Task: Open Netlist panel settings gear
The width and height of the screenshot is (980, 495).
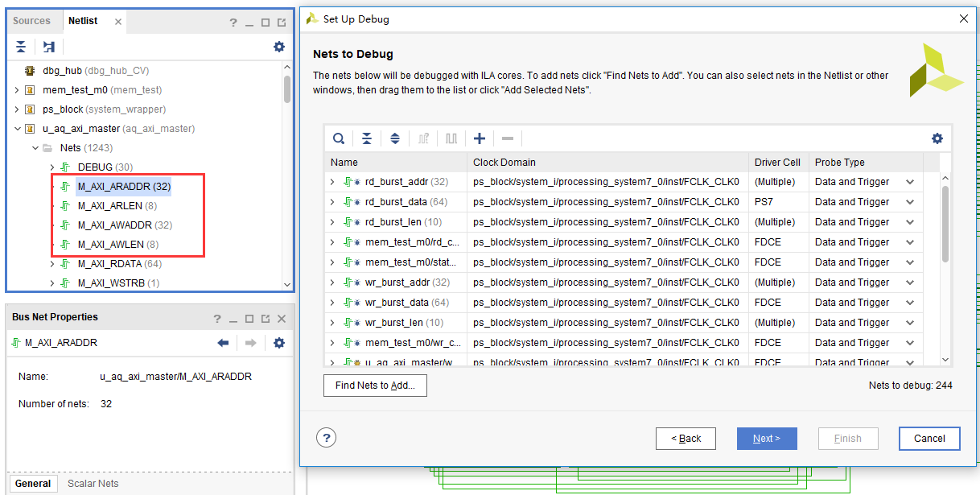Action: coord(279,47)
